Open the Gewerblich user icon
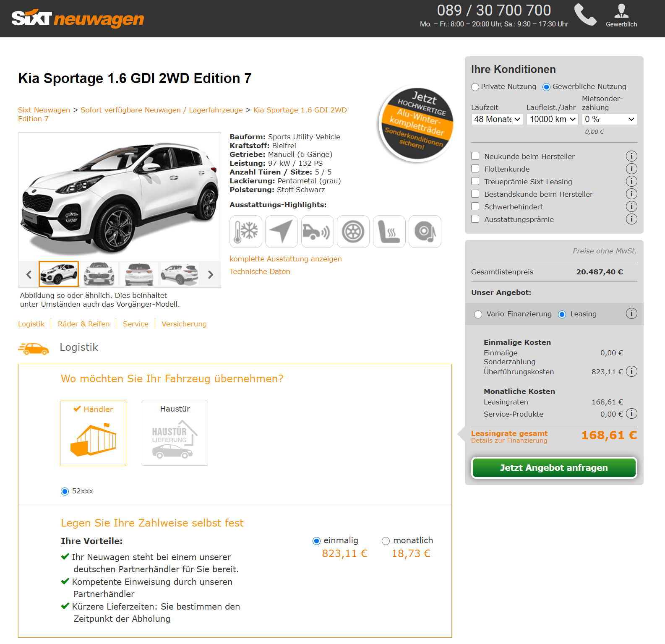Image resolution: width=665 pixels, height=644 pixels. click(x=621, y=16)
